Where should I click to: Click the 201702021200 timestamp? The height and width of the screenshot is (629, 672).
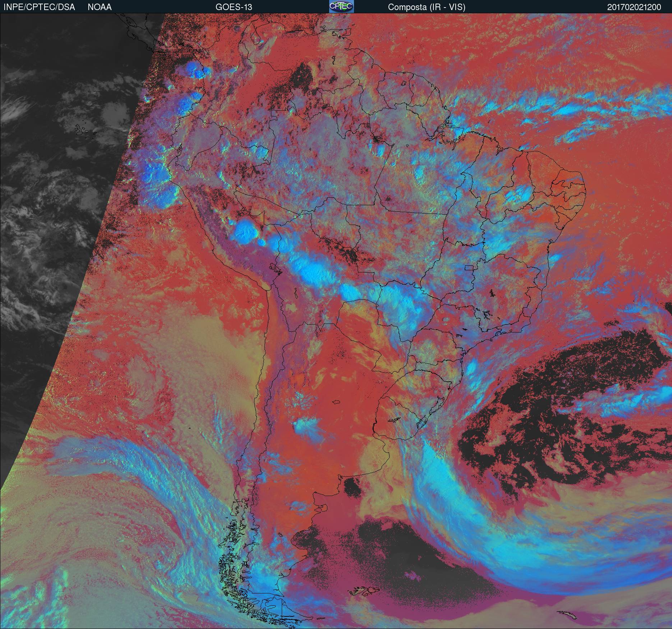(634, 7)
